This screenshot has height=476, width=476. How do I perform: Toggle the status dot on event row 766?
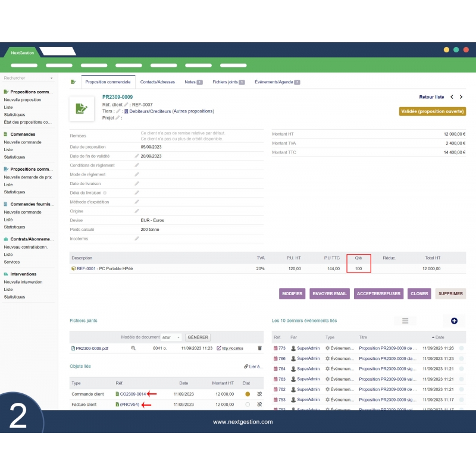pos(461,358)
